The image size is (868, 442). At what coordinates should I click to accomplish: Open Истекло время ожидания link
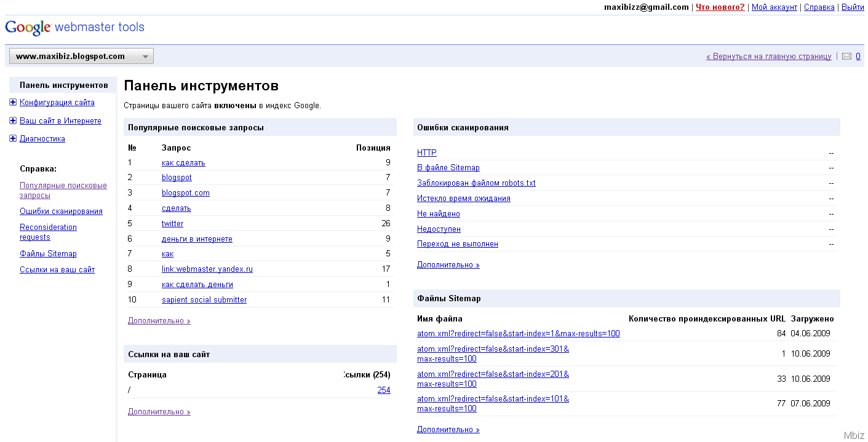click(x=464, y=199)
